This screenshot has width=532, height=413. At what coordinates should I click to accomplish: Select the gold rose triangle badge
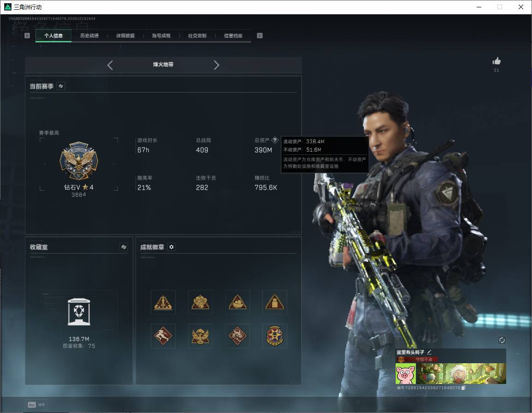point(200,302)
